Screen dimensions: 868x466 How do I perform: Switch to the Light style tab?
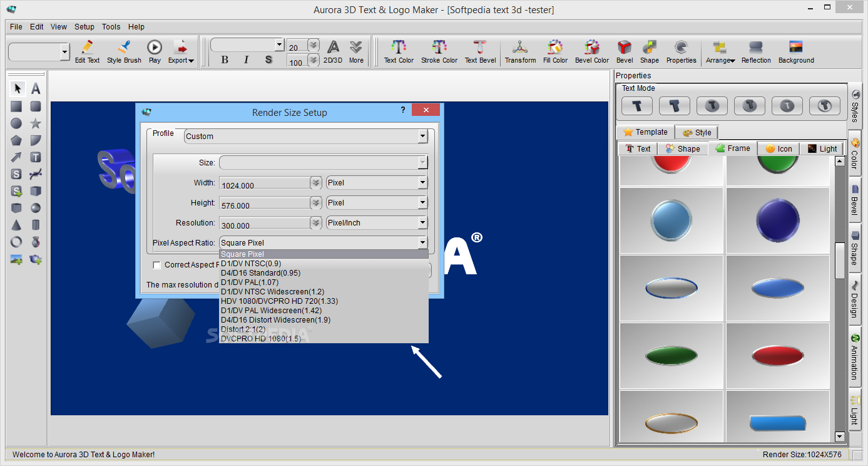(x=822, y=148)
